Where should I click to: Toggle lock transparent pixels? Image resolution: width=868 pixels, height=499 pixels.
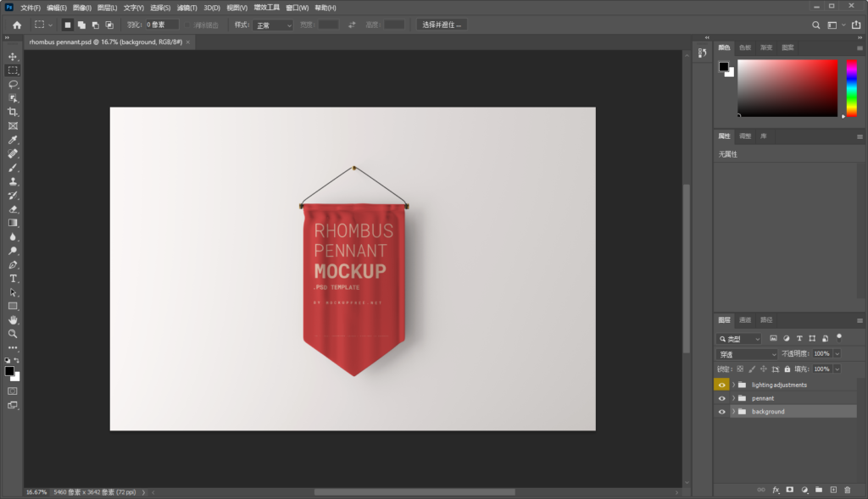click(740, 369)
